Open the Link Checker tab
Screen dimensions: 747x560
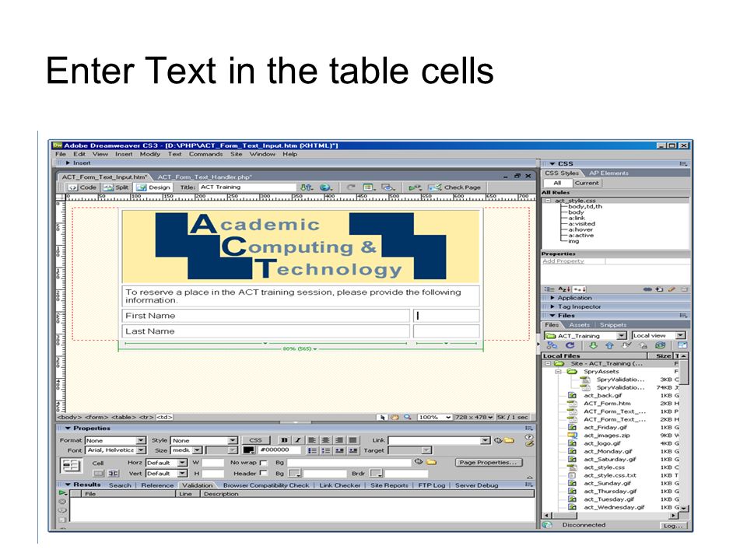(x=340, y=485)
